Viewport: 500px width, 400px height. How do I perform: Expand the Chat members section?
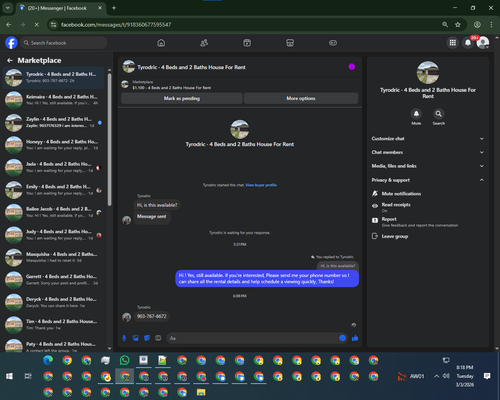click(428, 152)
